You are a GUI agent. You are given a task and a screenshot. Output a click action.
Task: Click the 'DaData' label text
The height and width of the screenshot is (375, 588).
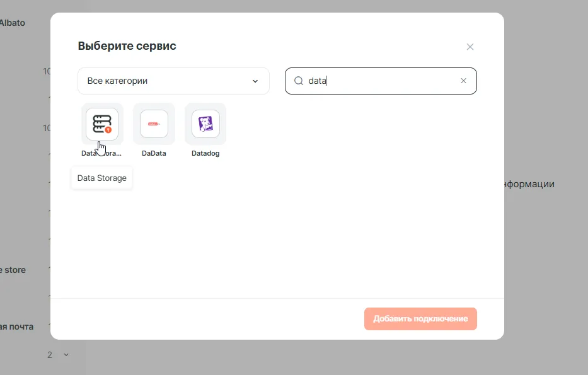(154, 153)
